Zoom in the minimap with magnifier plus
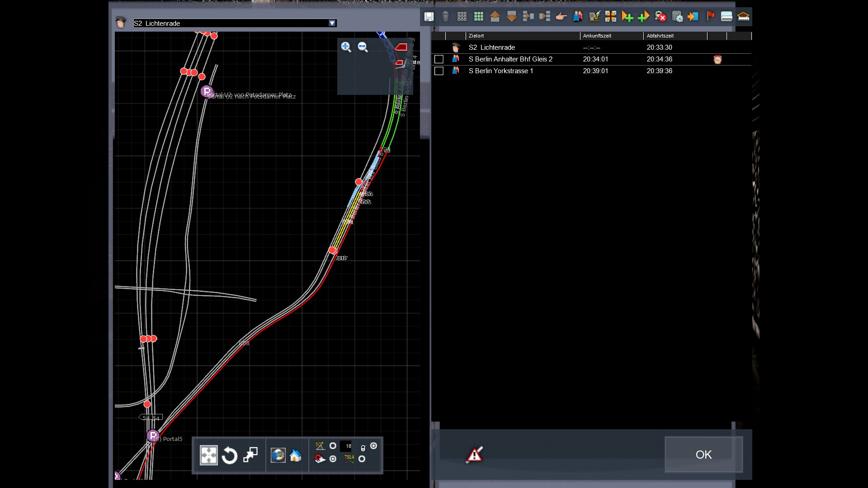Screen dimensions: 868x488 (346, 47)
